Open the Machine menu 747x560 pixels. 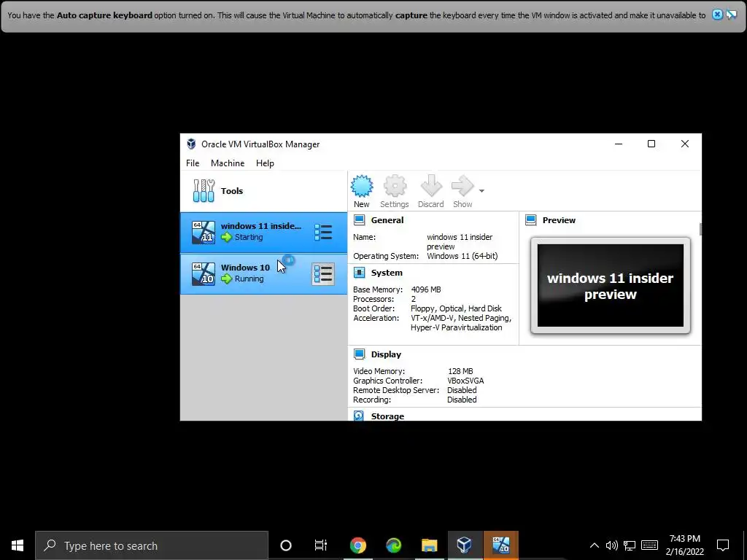(x=228, y=163)
